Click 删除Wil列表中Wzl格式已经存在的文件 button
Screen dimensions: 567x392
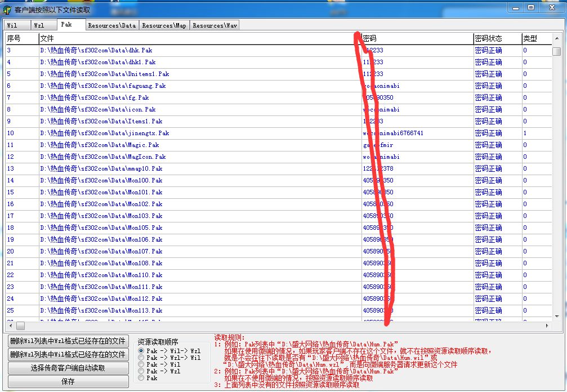click(x=68, y=341)
